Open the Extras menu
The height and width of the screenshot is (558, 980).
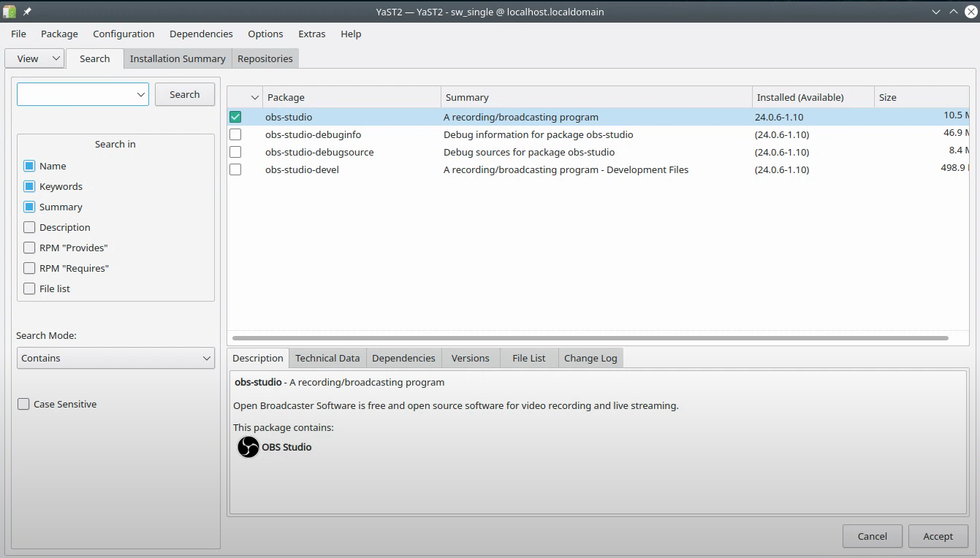pyautogui.click(x=312, y=34)
